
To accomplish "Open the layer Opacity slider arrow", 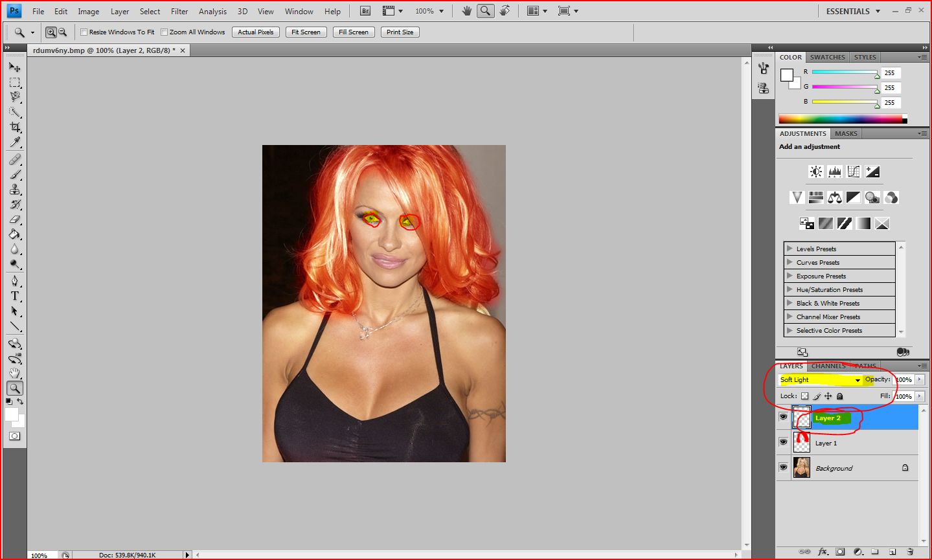I will 919,379.
